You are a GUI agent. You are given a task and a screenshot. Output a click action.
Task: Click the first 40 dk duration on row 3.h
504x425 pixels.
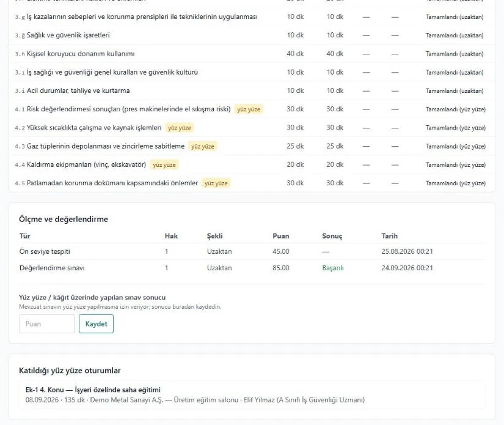click(x=295, y=54)
